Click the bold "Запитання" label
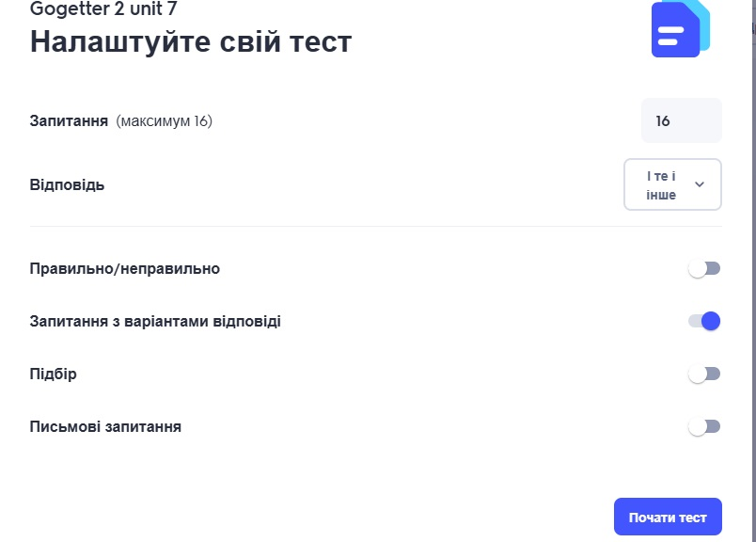The width and height of the screenshot is (756, 542). pos(69,121)
